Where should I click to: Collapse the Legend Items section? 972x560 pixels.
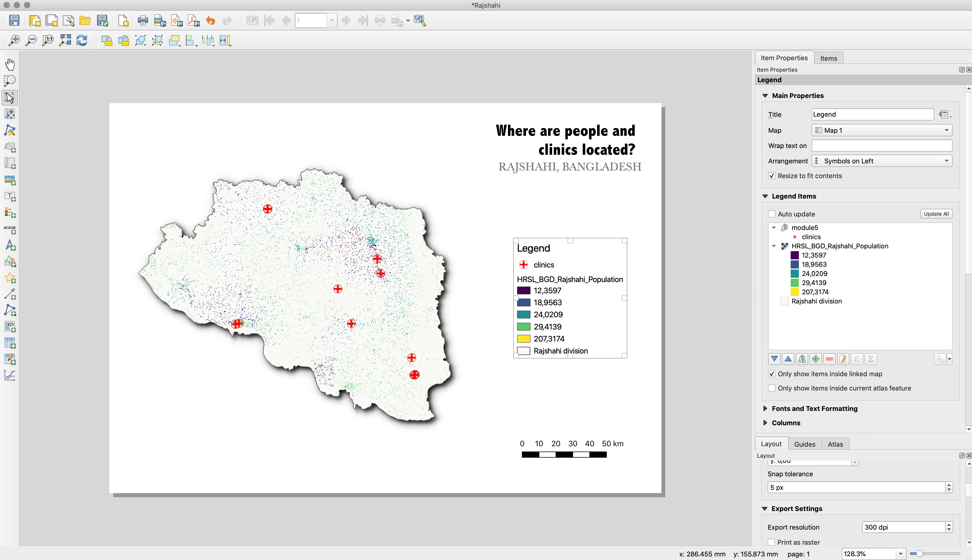pyautogui.click(x=765, y=196)
